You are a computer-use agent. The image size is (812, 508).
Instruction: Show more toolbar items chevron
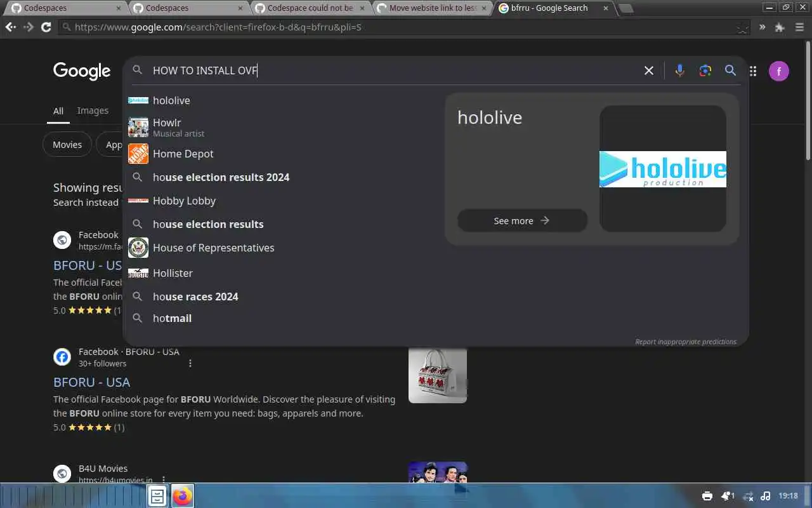762,27
